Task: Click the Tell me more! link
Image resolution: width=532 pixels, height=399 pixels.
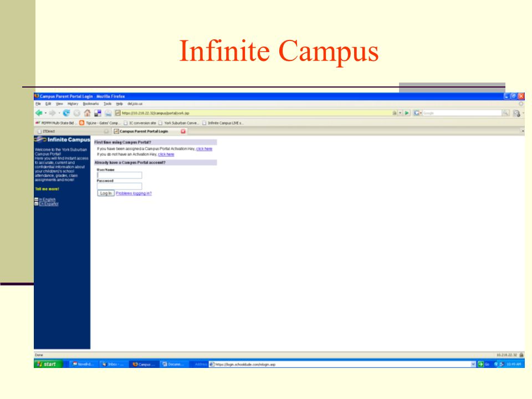Action: click(47, 189)
